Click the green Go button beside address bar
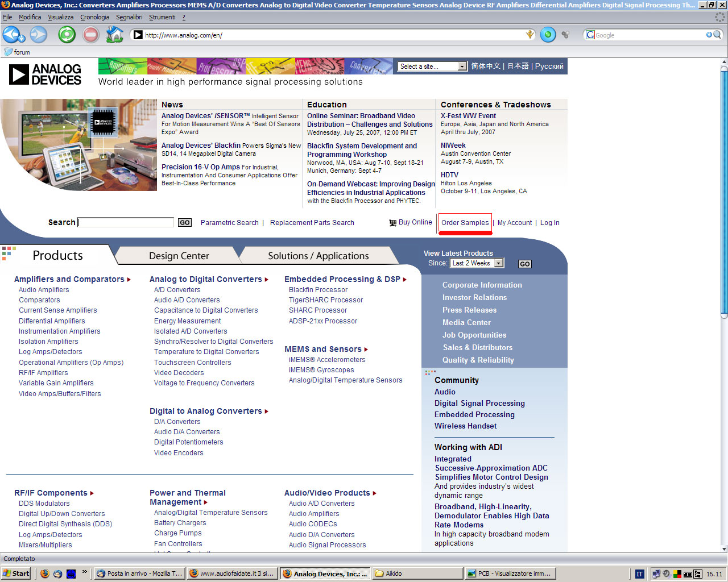Screen dimensions: 728x582 tap(548, 35)
